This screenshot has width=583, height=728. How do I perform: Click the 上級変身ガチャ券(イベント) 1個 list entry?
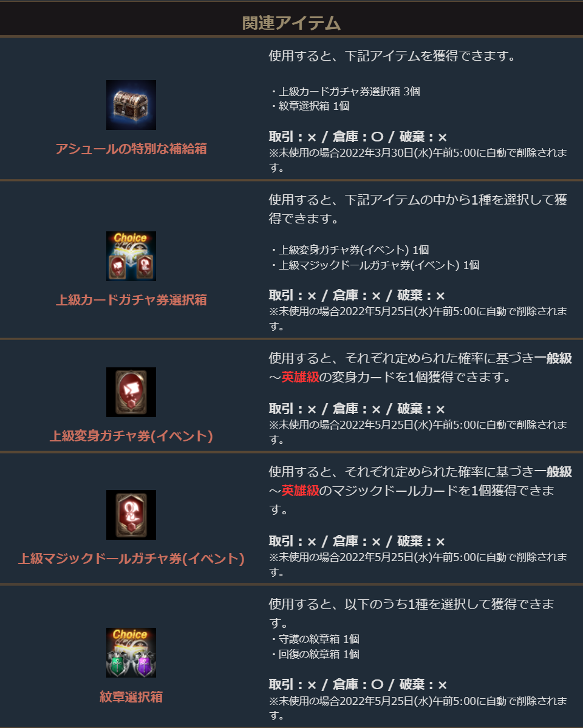click(349, 250)
